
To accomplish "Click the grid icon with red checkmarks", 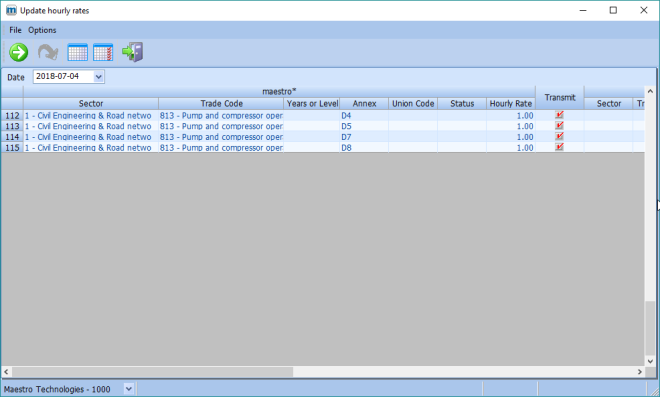I will pyautogui.click(x=103, y=53).
